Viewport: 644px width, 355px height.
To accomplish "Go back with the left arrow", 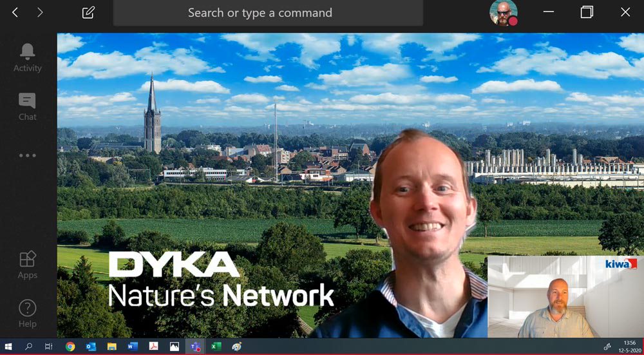I will coord(15,12).
